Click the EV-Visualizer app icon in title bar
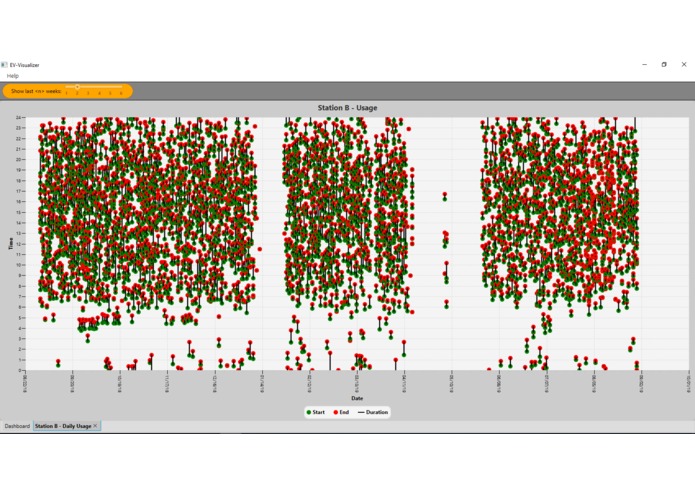 [4, 65]
